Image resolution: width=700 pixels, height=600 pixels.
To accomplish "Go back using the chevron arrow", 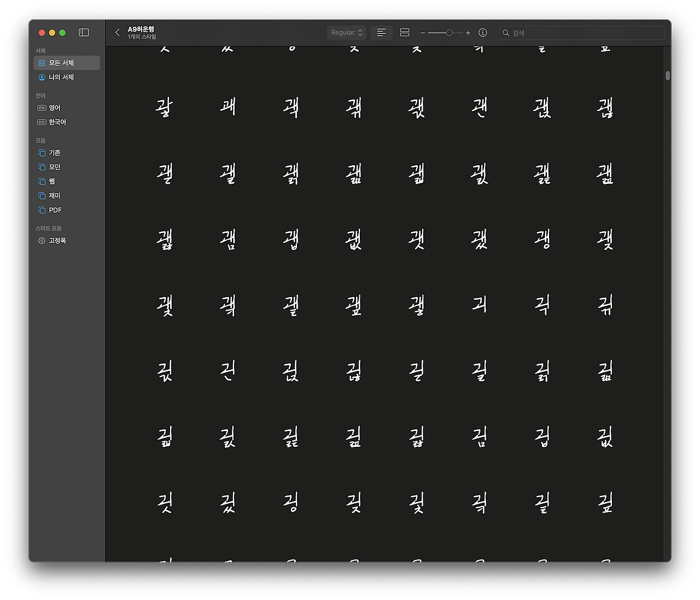I will pyautogui.click(x=118, y=33).
